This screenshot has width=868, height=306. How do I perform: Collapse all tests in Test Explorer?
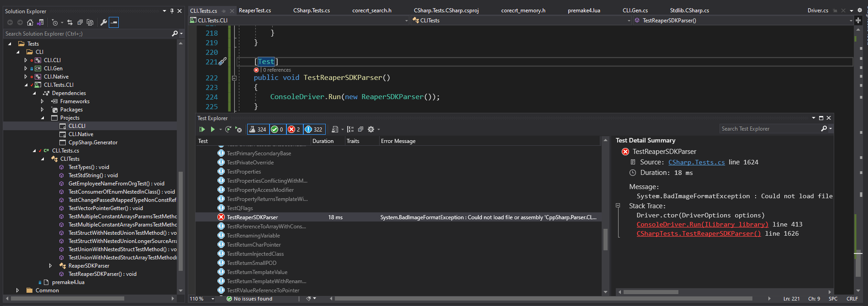pyautogui.click(x=360, y=129)
